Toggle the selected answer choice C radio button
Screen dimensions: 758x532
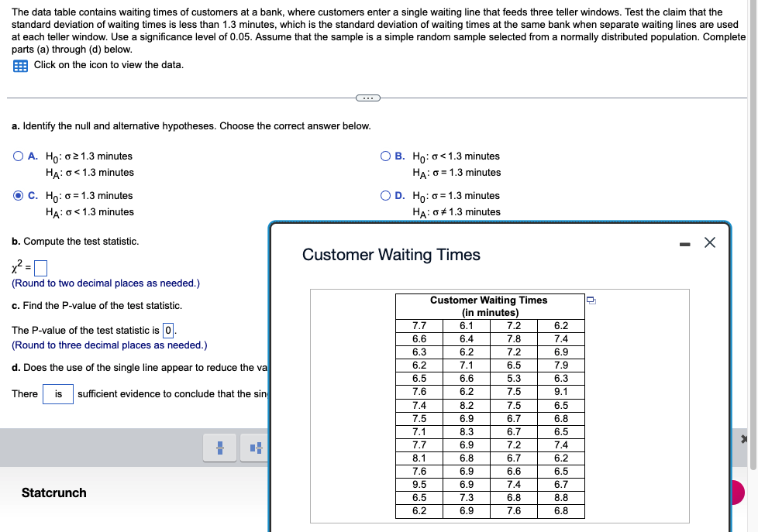click(17, 195)
